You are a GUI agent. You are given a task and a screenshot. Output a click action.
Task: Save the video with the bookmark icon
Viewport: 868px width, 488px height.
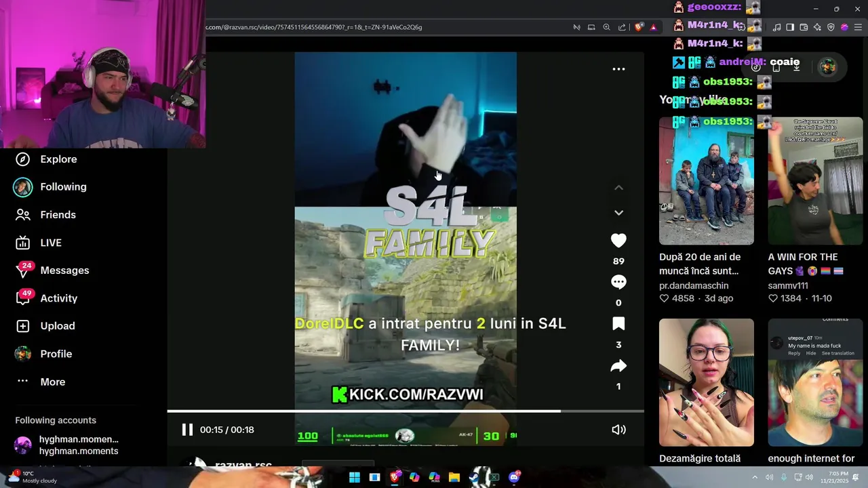(618, 323)
